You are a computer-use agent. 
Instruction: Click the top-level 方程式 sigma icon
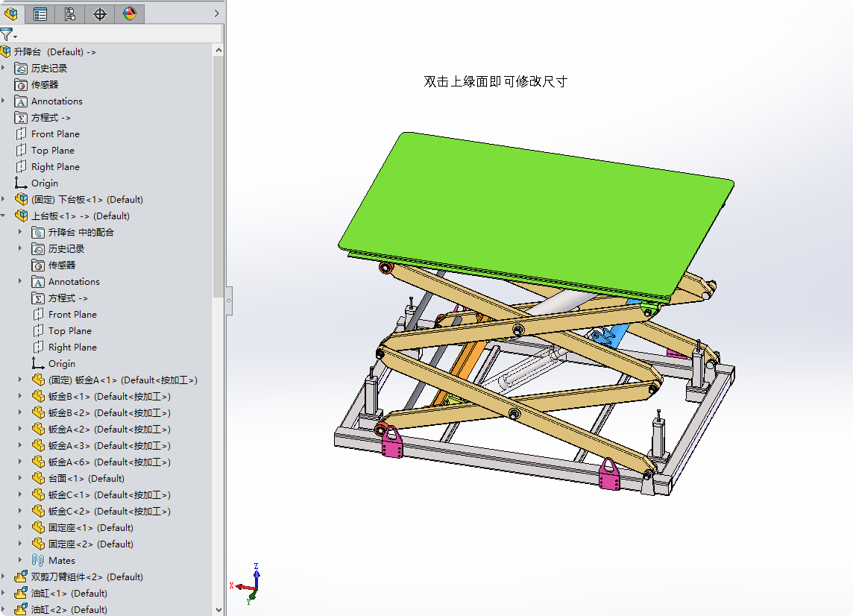[x=21, y=118]
